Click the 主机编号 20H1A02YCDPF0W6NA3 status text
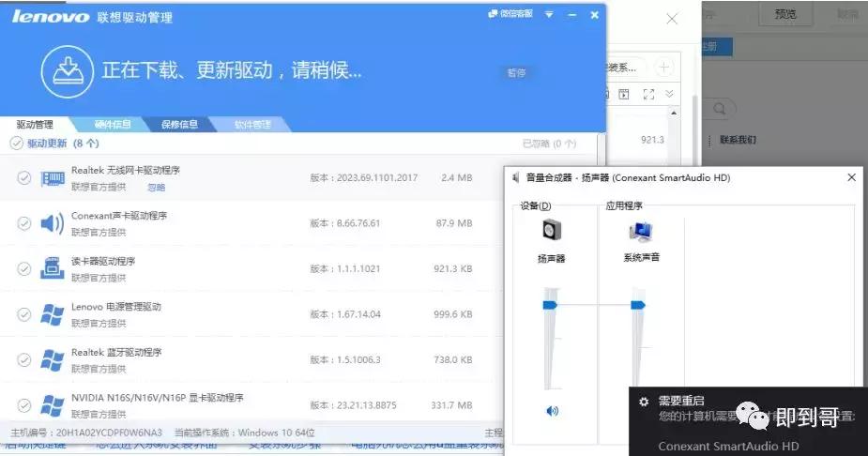This screenshot has height=456, width=868. [x=86, y=433]
